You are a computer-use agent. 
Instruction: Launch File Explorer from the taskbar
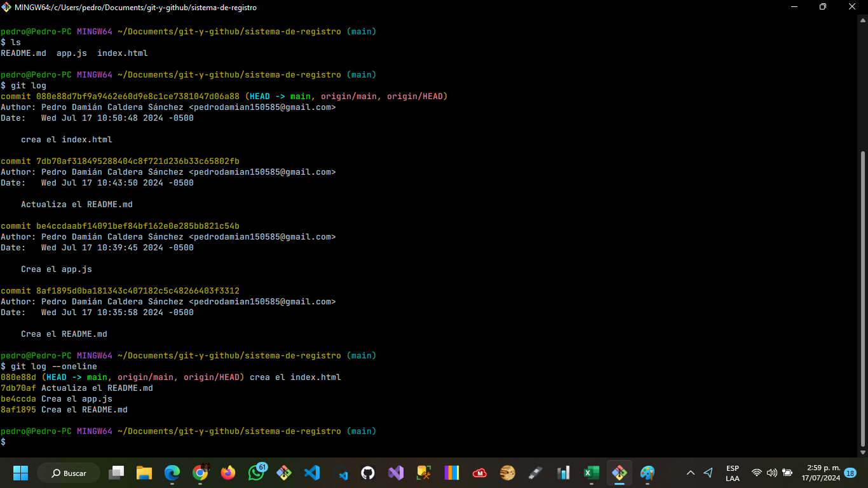(144, 473)
